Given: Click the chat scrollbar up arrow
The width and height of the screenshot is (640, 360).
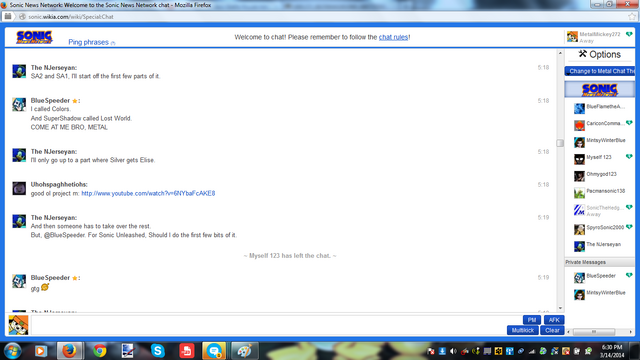Looking at the screenshot, I should coord(560,53).
